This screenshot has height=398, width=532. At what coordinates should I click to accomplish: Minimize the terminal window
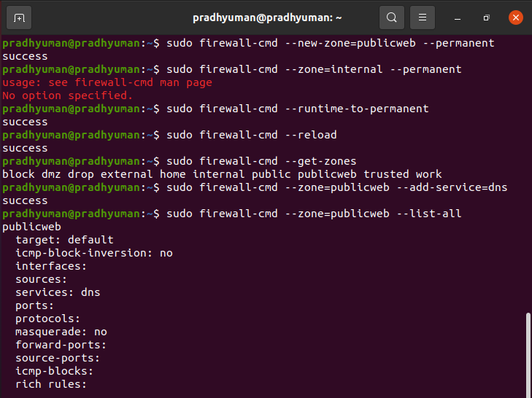(x=458, y=17)
